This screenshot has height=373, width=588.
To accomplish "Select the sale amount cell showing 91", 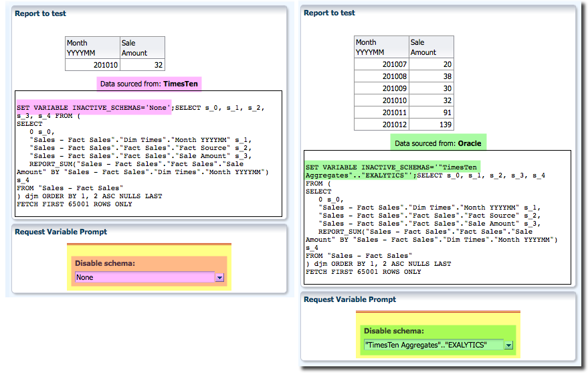I will coord(431,113).
